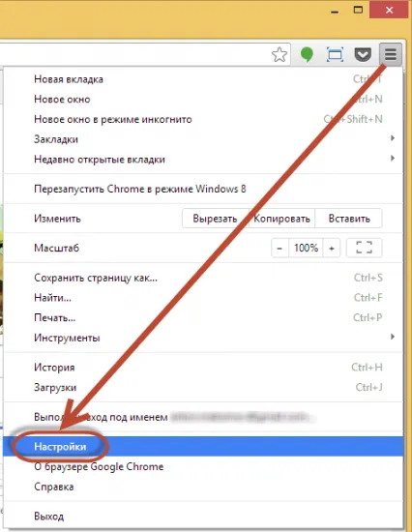Expand the Закладки submenu
Screen dimensions: 412x532
pos(203,139)
